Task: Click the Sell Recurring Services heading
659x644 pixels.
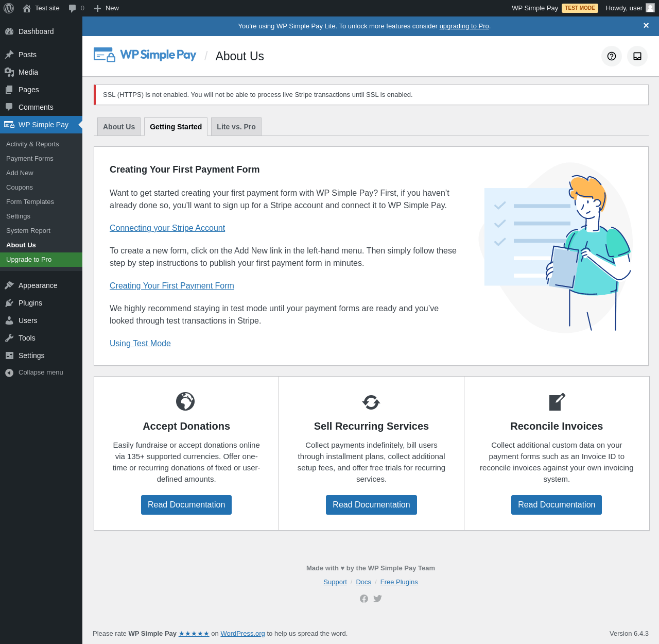Action: click(371, 426)
